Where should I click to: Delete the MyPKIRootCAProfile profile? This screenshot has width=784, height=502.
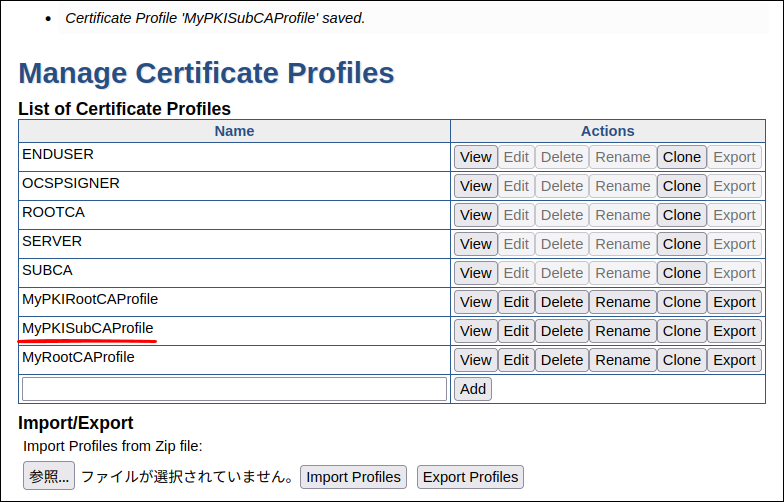pos(561,302)
